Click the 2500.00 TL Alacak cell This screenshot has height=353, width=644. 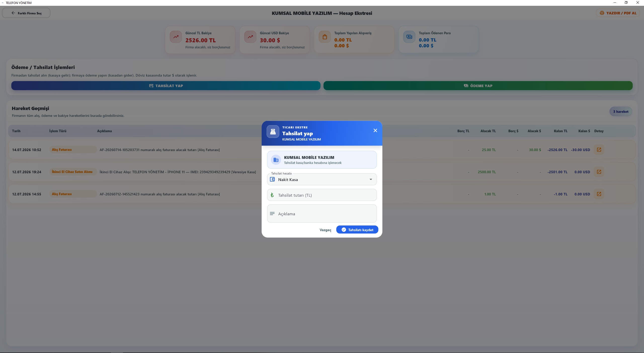click(487, 172)
